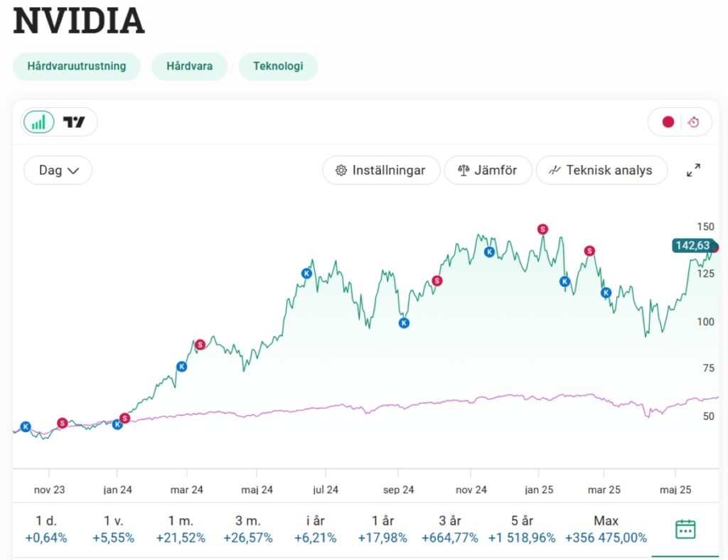This screenshot has height=560, width=728.
Task: Select the i år period tab
Action: point(315,529)
